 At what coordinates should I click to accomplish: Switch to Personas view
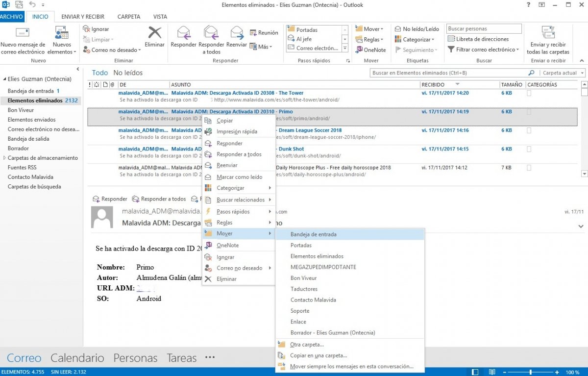(x=135, y=358)
